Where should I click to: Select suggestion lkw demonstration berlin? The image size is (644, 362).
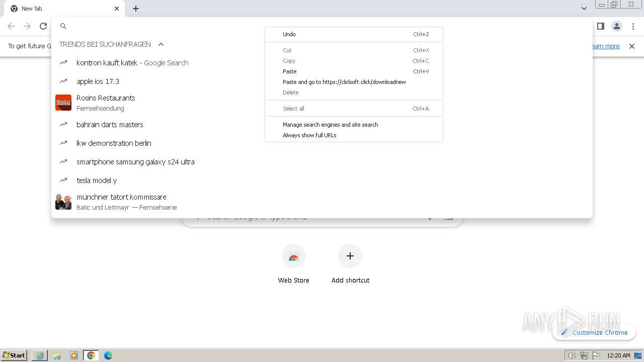[322, 143]
